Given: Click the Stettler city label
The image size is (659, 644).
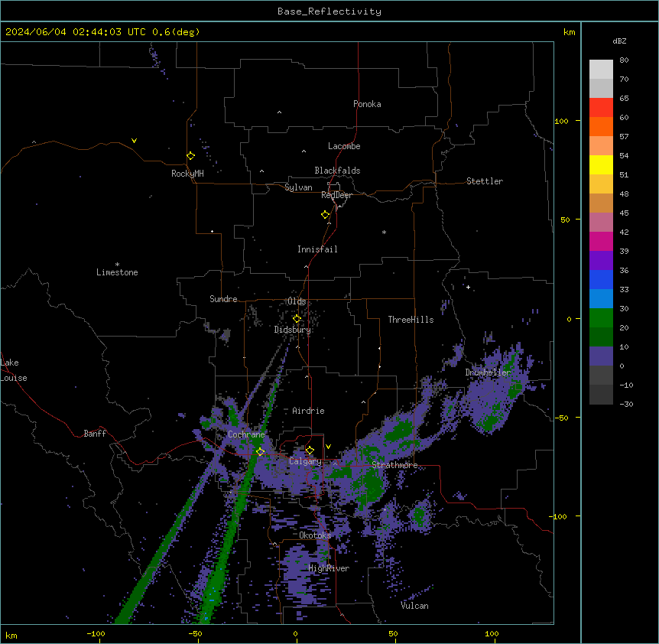Looking at the screenshot, I should pos(485,181).
